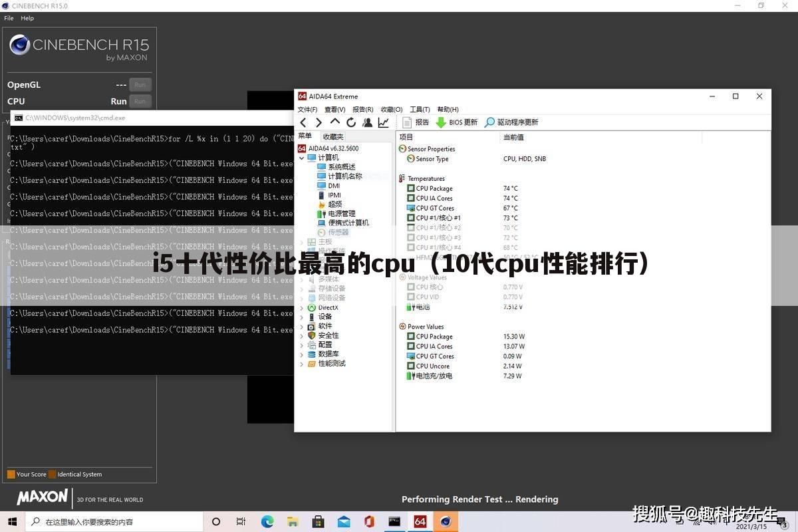The width and height of the screenshot is (798, 532).
Task: Expand the 性能测试 category
Action: [301, 363]
